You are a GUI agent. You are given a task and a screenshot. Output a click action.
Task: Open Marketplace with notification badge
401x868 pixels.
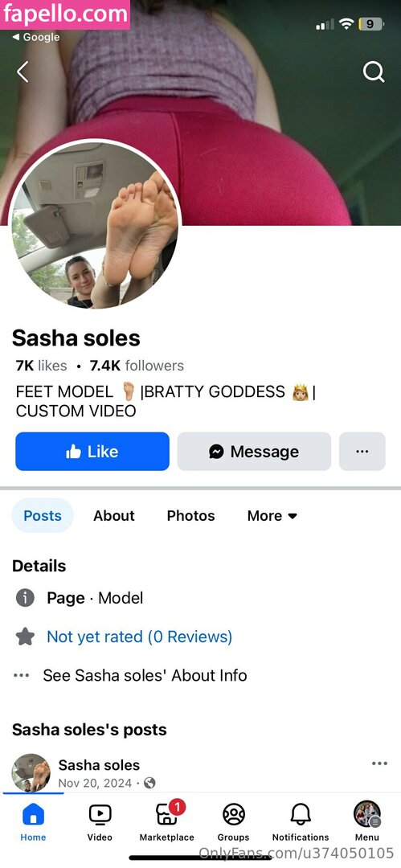[167, 813]
